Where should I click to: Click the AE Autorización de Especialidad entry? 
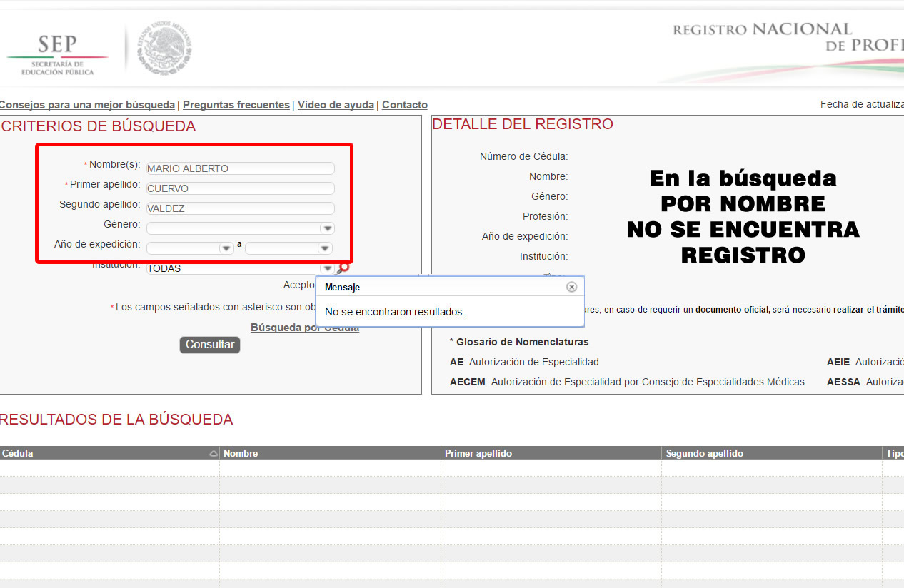(524, 362)
